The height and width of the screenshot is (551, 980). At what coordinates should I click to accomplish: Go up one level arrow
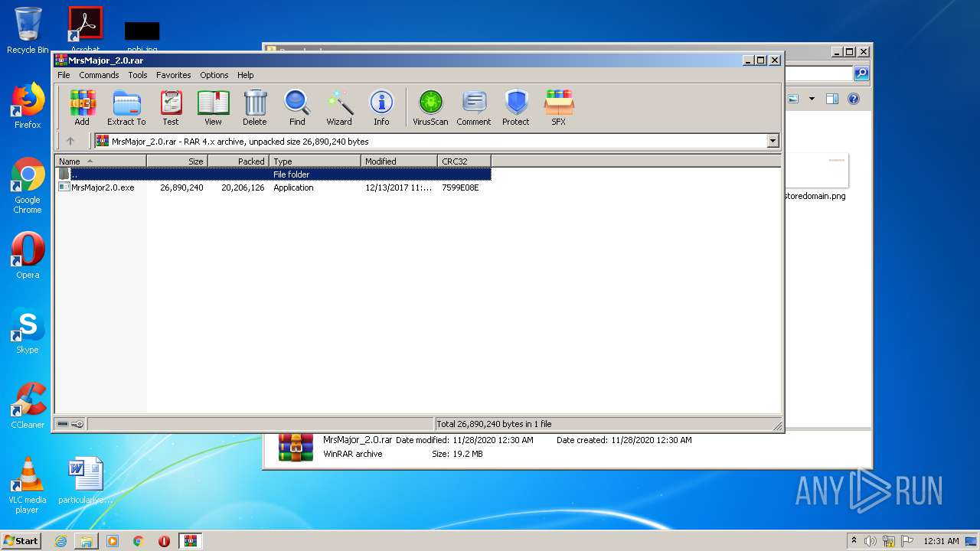(70, 141)
